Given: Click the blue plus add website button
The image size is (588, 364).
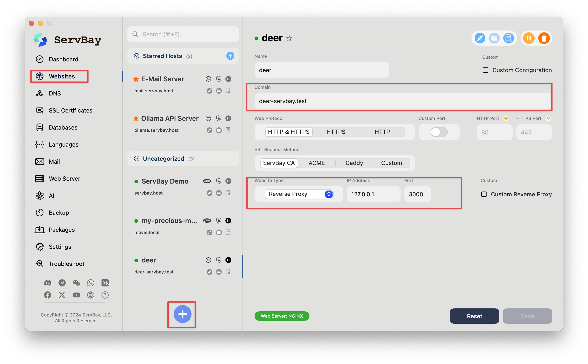Looking at the screenshot, I should (182, 314).
